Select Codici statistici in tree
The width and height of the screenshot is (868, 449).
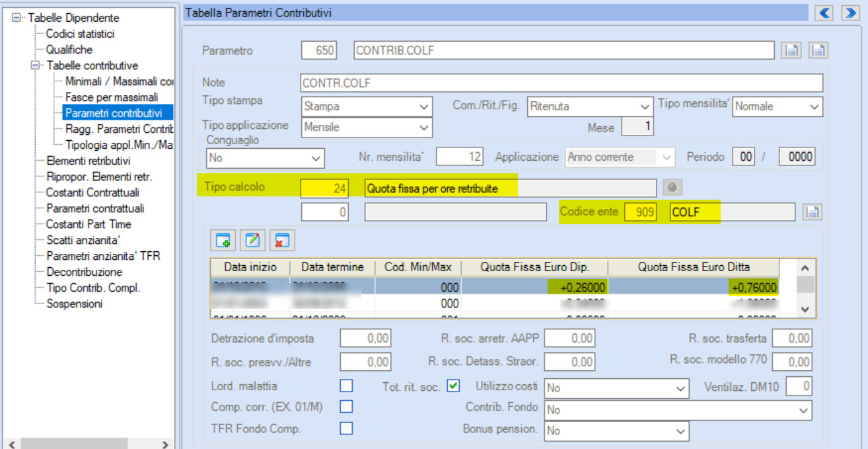[x=80, y=34]
